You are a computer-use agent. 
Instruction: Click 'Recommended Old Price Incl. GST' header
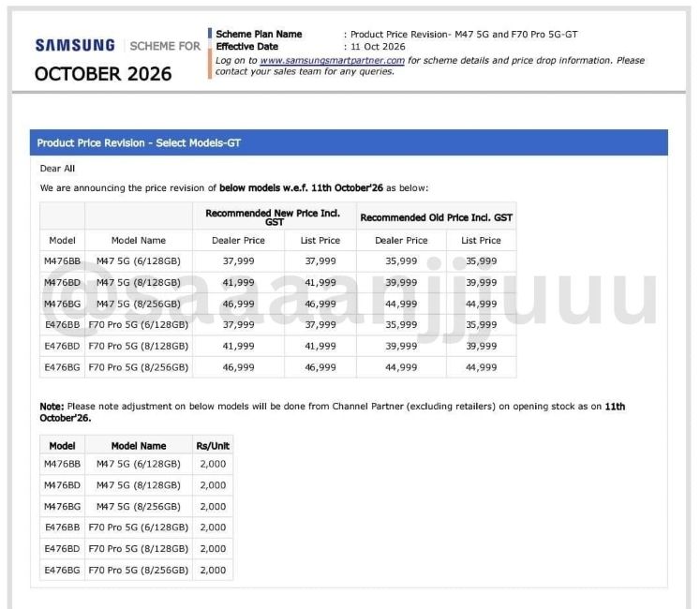[436, 217]
